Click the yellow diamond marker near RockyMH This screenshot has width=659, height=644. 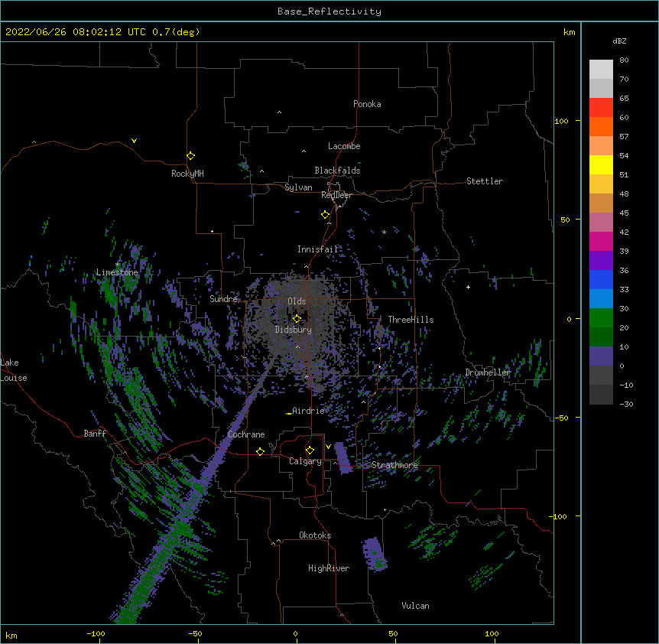click(x=191, y=156)
